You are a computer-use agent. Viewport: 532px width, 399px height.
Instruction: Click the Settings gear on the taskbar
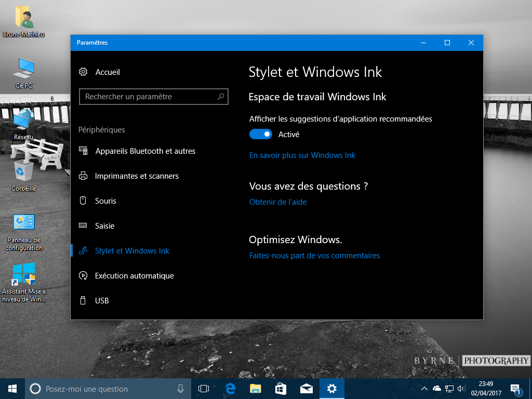(x=332, y=389)
